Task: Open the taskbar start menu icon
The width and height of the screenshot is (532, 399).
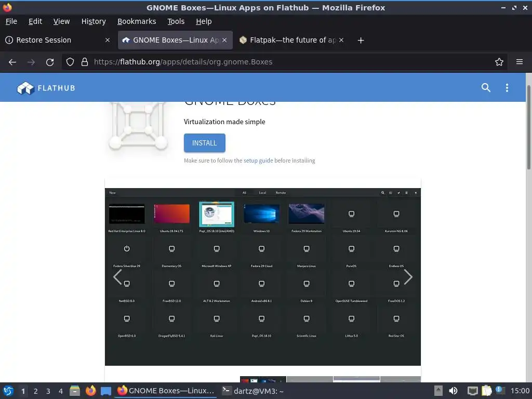Action: click(8, 391)
